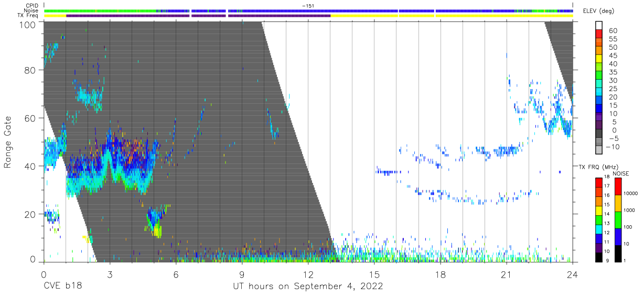
Task: Click the Noise status strip above the plot
Action: tap(308, 10)
